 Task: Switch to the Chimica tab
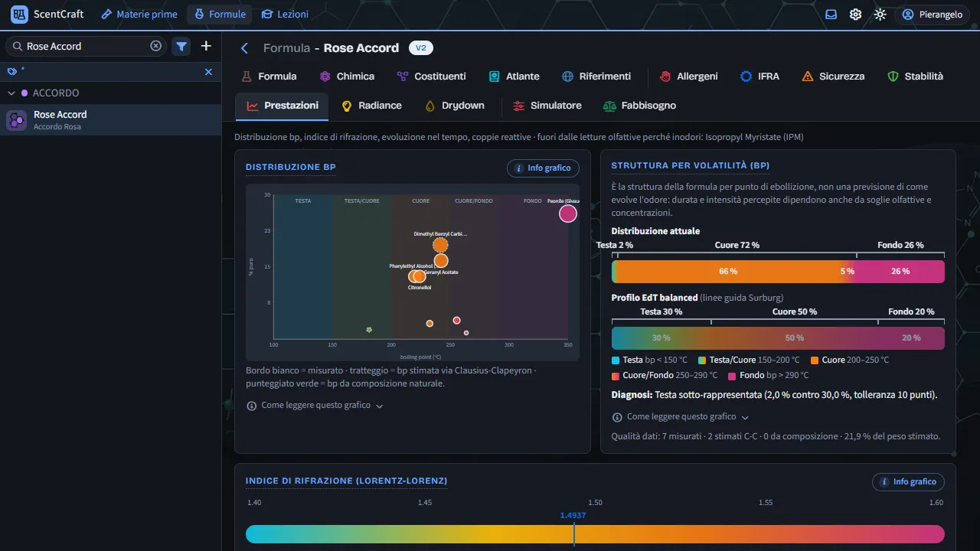pyautogui.click(x=347, y=77)
